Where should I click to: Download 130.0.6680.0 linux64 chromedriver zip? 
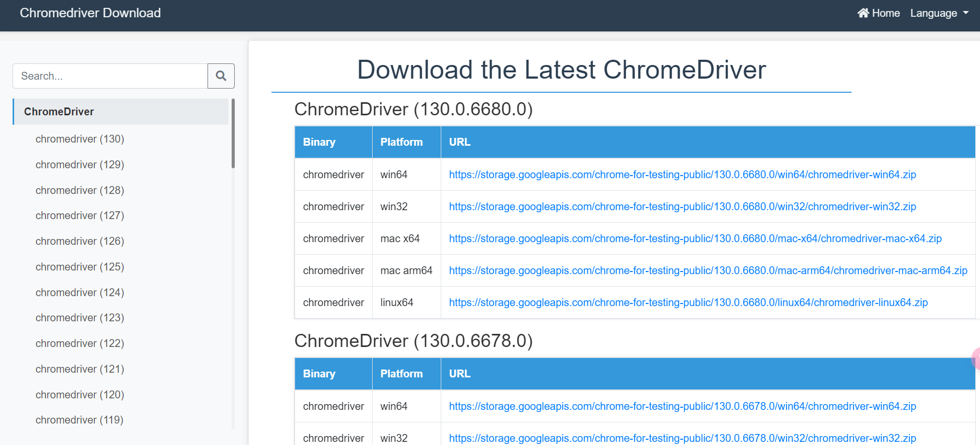tap(688, 302)
